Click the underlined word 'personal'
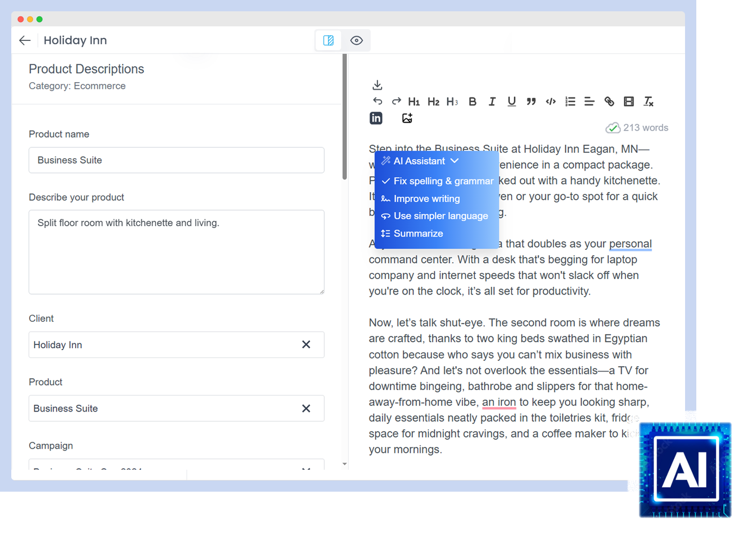The height and width of the screenshot is (534, 756). (x=631, y=244)
